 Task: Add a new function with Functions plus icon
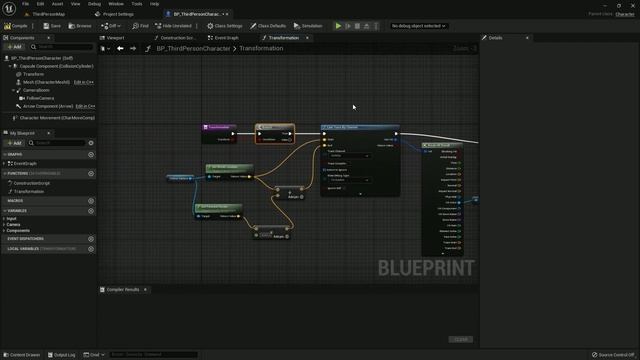91,174
